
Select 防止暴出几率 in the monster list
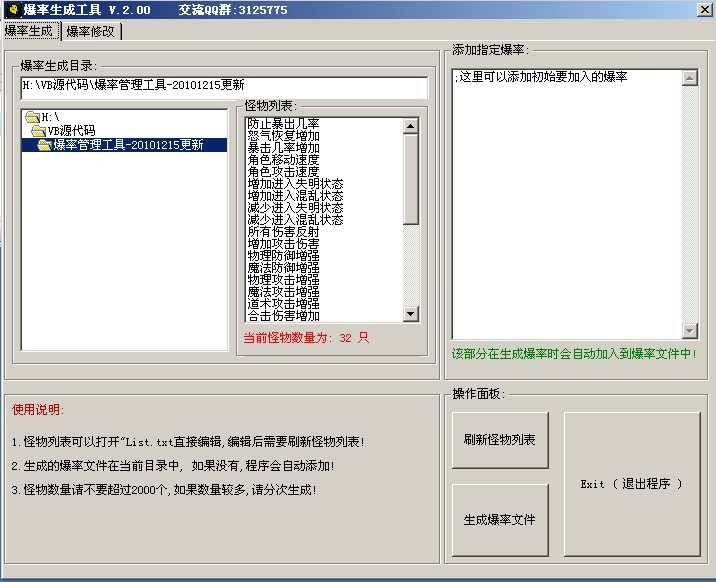[x=284, y=124]
